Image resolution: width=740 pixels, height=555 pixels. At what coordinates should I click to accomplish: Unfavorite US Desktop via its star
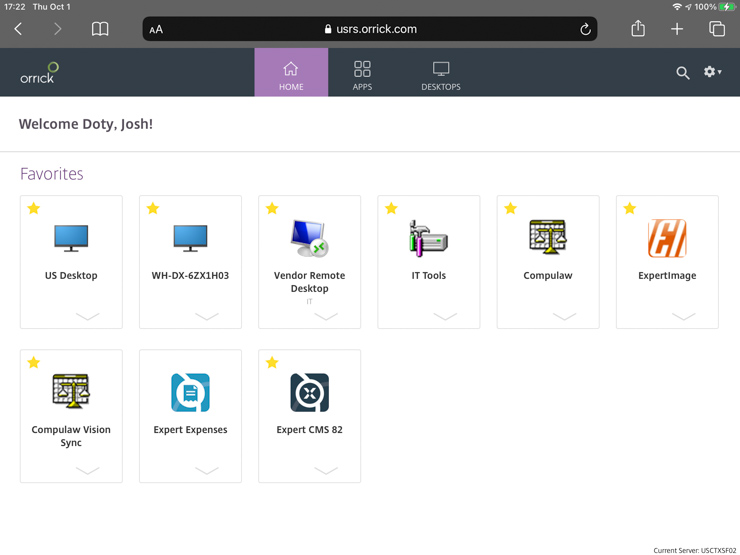point(34,209)
